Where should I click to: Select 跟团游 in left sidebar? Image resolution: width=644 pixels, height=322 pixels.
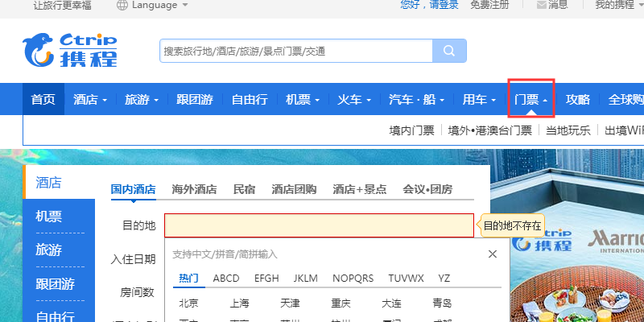(x=55, y=284)
